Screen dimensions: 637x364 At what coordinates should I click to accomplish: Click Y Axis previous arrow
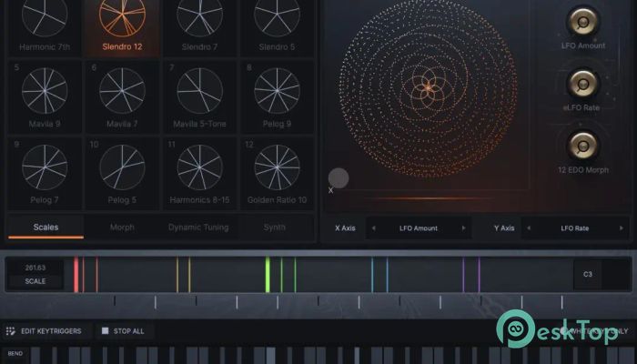coord(531,227)
